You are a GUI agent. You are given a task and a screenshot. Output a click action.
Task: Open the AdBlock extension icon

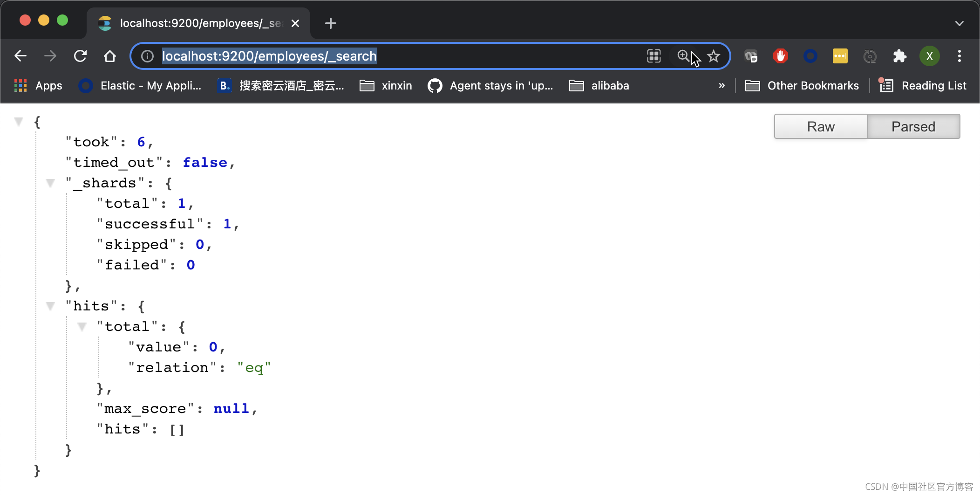pos(780,56)
